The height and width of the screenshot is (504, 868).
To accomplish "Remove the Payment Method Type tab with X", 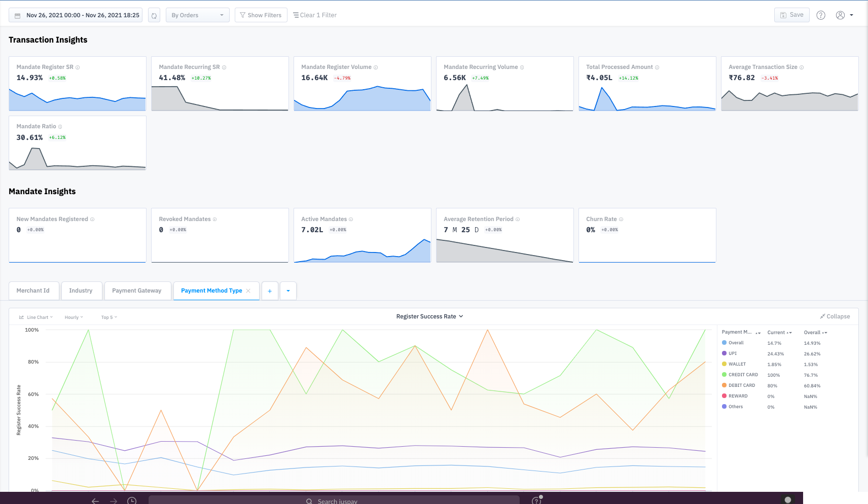I will 248,291.
